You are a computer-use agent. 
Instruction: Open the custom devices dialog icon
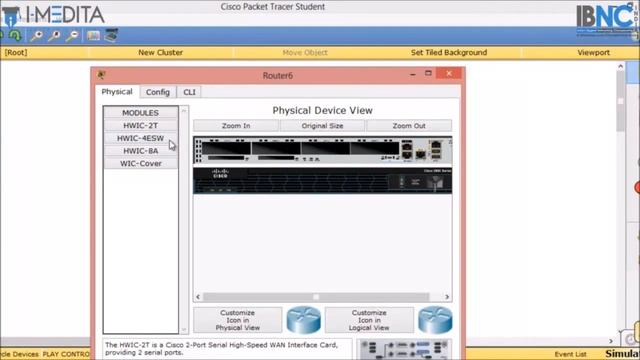(111, 36)
